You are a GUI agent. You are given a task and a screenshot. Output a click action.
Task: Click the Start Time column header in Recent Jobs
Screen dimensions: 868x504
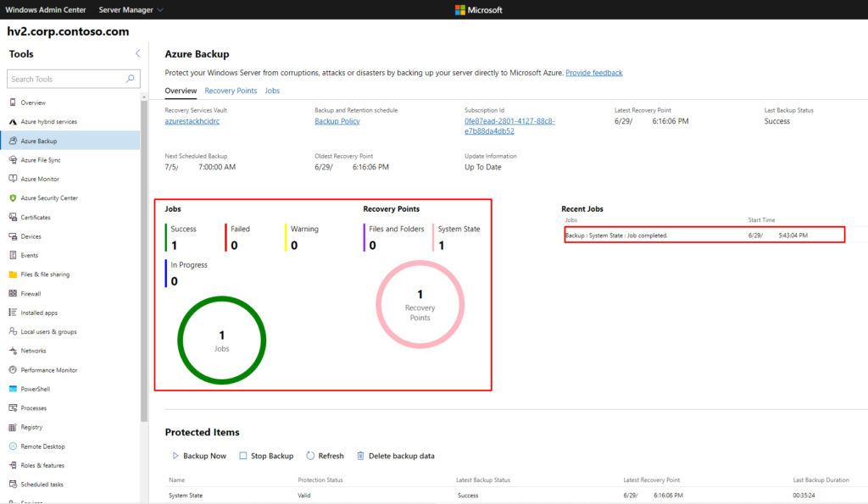761,219
